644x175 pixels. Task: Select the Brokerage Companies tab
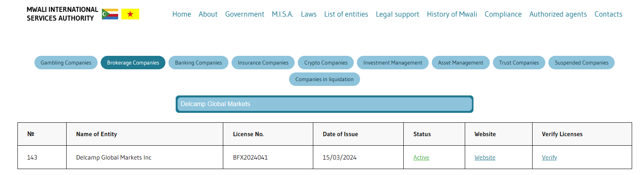tap(133, 63)
